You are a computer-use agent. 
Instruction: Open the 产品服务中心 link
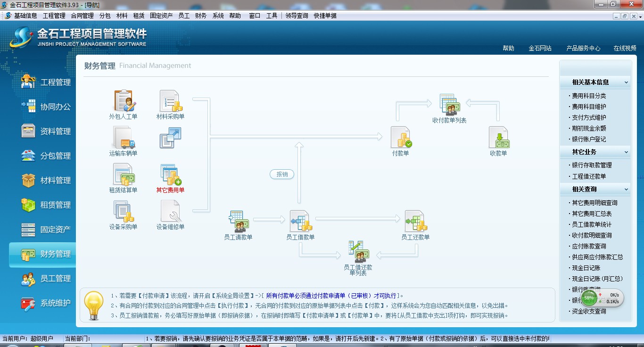pyautogui.click(x=583, y=48)
